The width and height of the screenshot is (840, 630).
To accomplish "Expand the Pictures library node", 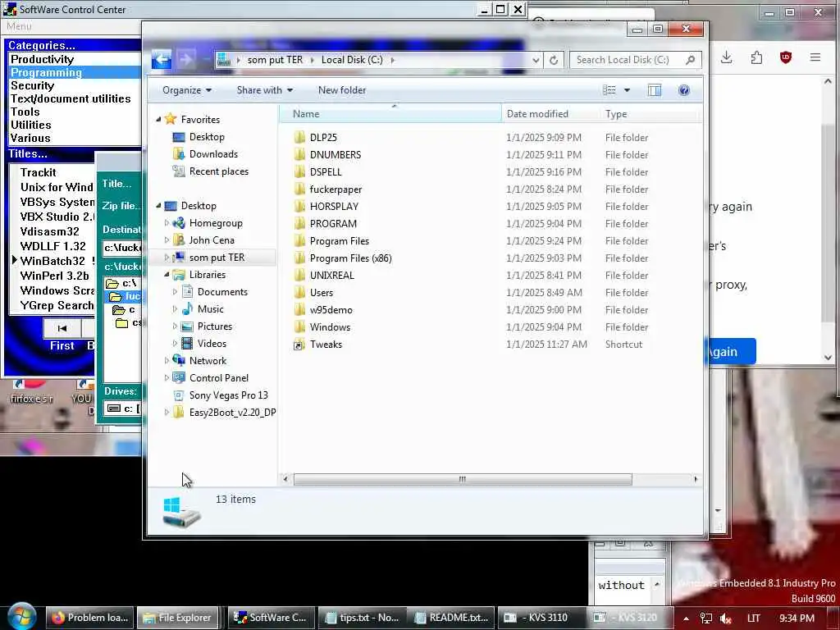I will 175,326.
